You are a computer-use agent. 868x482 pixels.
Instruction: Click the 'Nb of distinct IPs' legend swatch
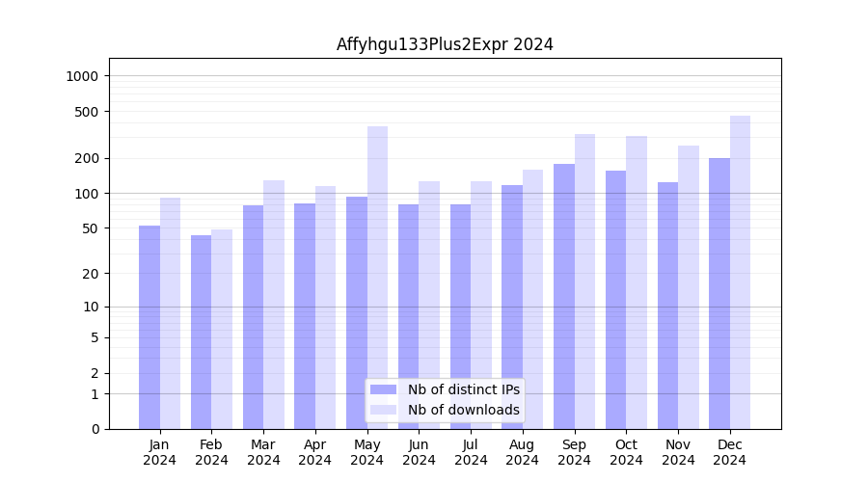click(x=383, y=389)
